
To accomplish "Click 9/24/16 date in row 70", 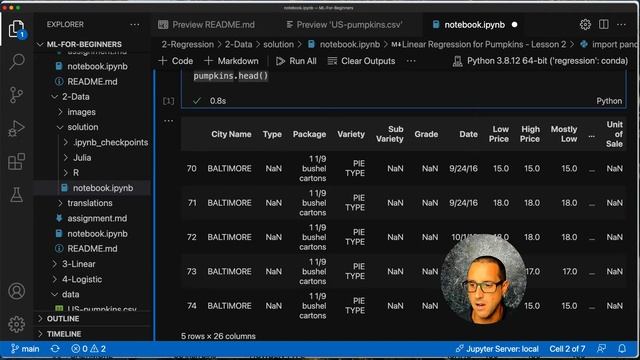I will (x=463, y=168).
